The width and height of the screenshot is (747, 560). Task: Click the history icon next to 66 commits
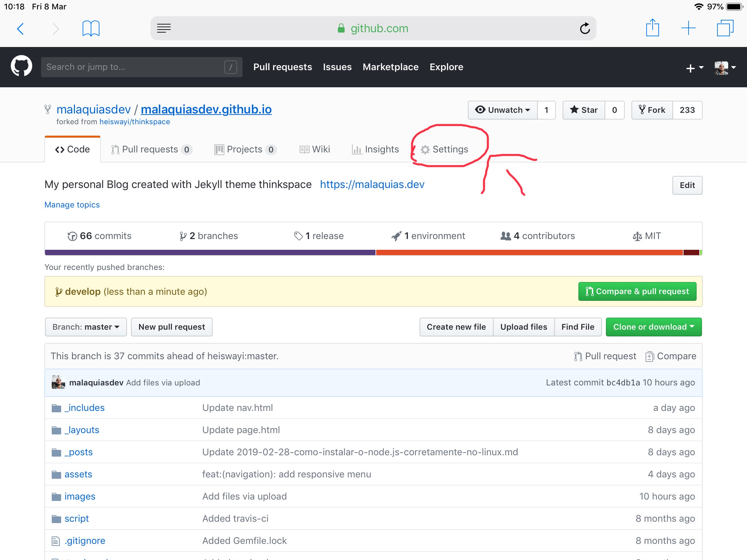point(72,236)
